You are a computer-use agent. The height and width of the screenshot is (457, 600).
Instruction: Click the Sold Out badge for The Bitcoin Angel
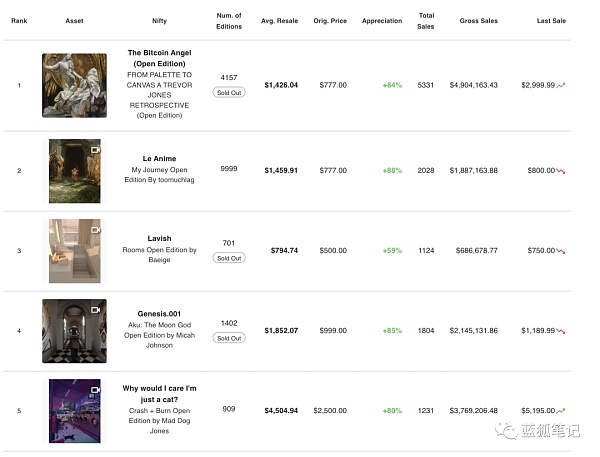click(229, 92)
